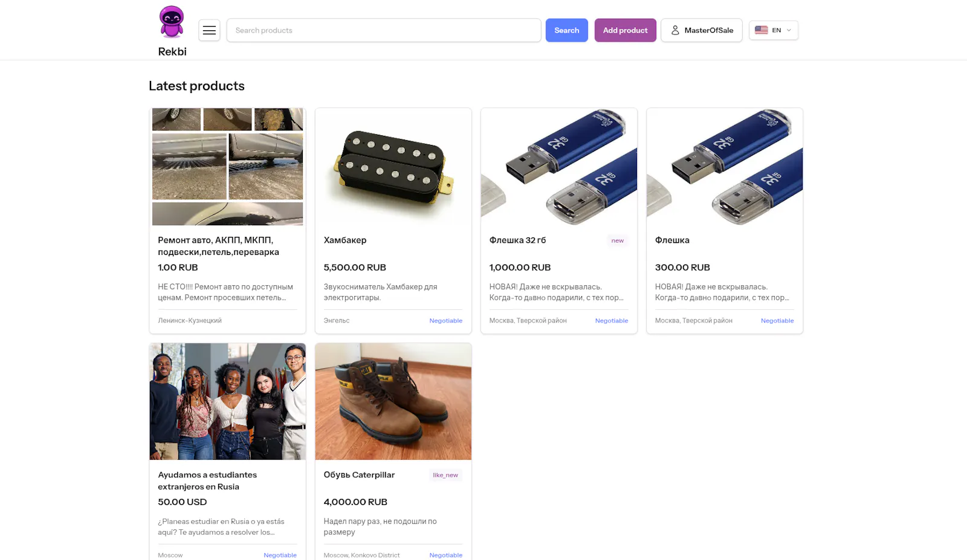Click the 50.00 USD price

click(x=183, y=502)
